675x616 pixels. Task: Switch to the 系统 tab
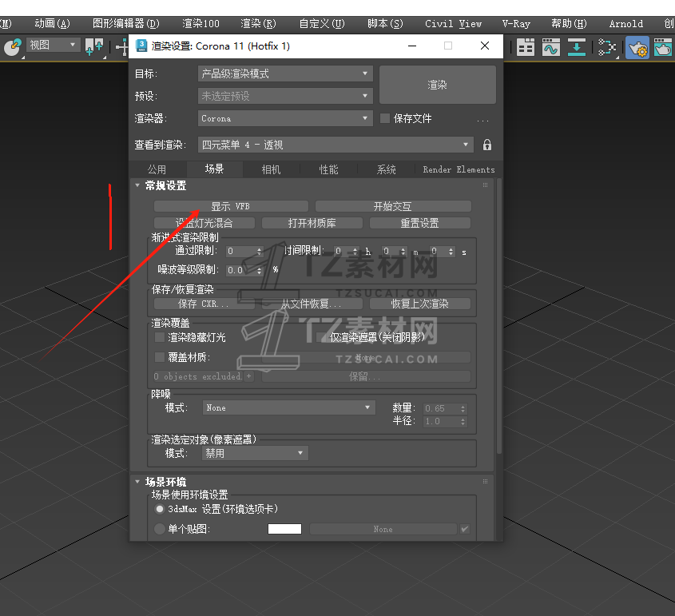tap(386, 169)
